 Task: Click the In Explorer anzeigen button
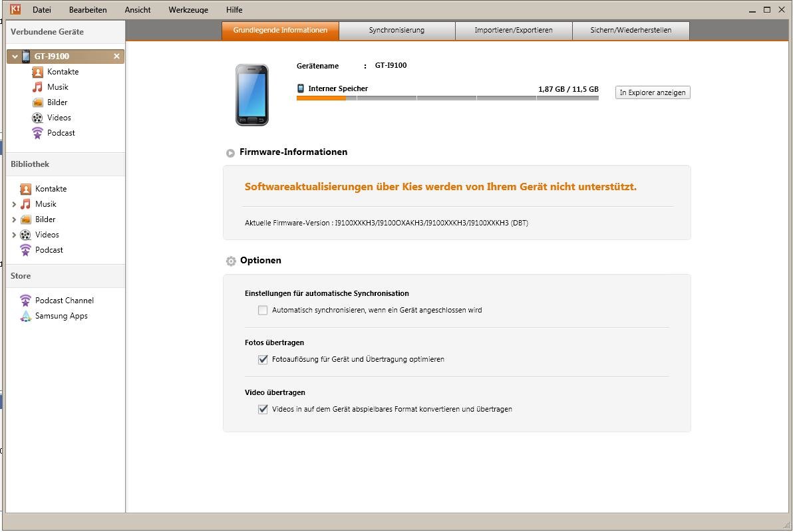pyautogui.click(x=653, y=92)
